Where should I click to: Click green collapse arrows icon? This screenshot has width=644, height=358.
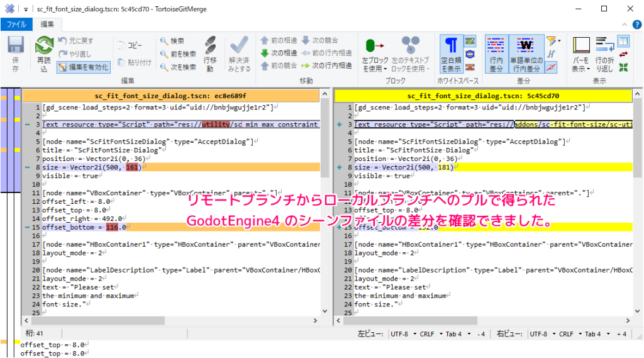[623, 67]
